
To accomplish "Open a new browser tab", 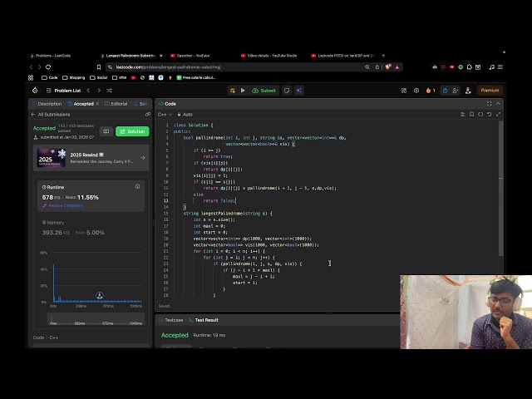I will click(383, 56).
